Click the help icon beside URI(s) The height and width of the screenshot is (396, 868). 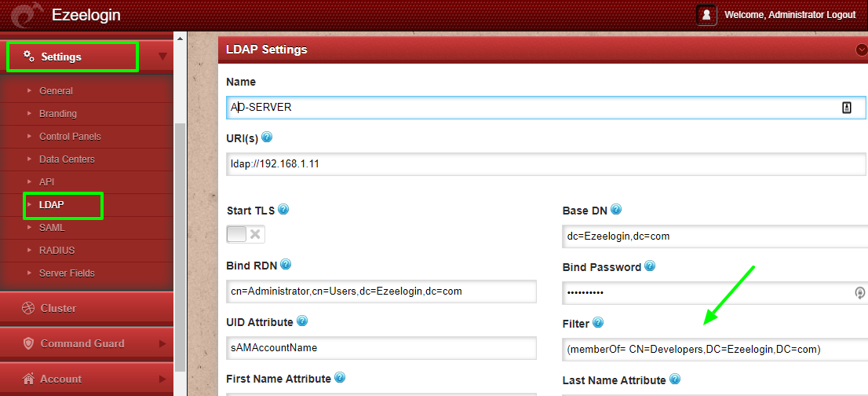click(267, 137)
